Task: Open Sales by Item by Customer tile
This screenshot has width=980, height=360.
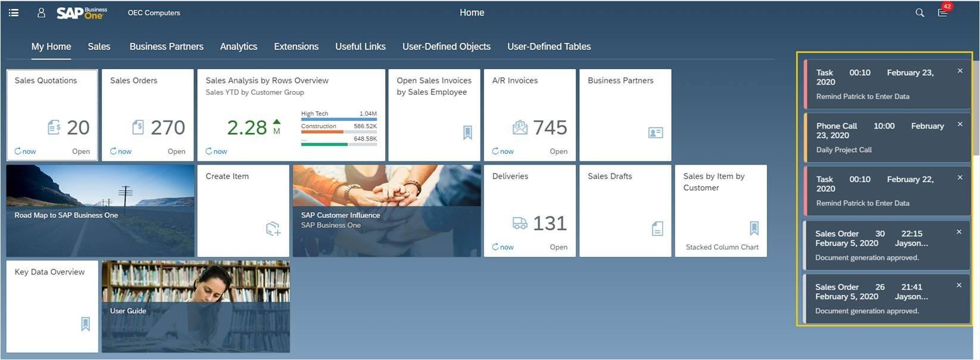Action: point(721,211)
